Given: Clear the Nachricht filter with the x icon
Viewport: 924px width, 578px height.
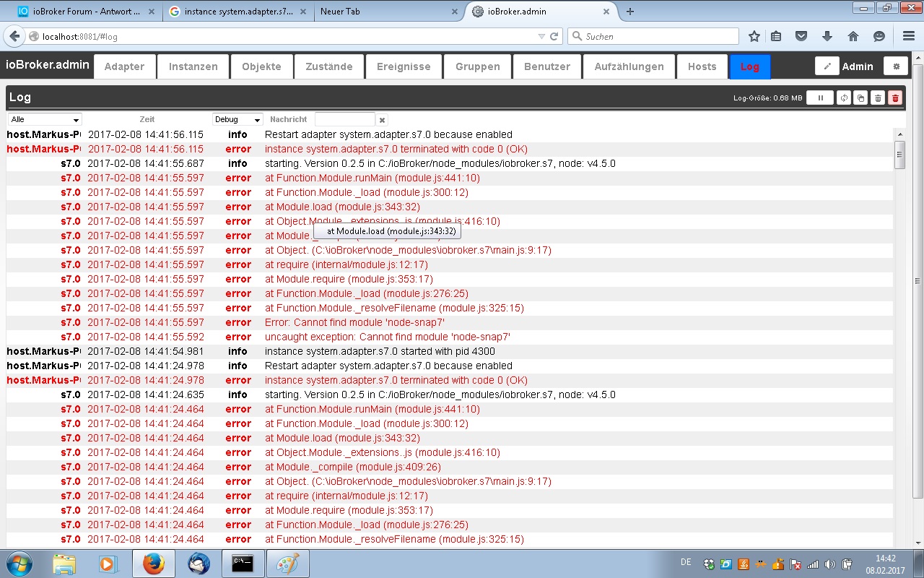Looking at the screenshot, I should [383, 120].
